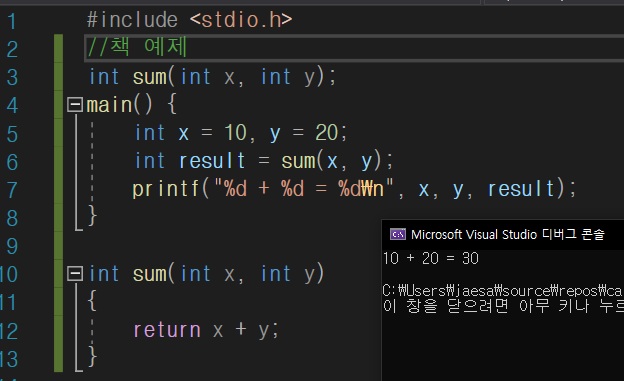Click the //책 예제 comment line
The image size is (624, 381).
click(137, 47)
